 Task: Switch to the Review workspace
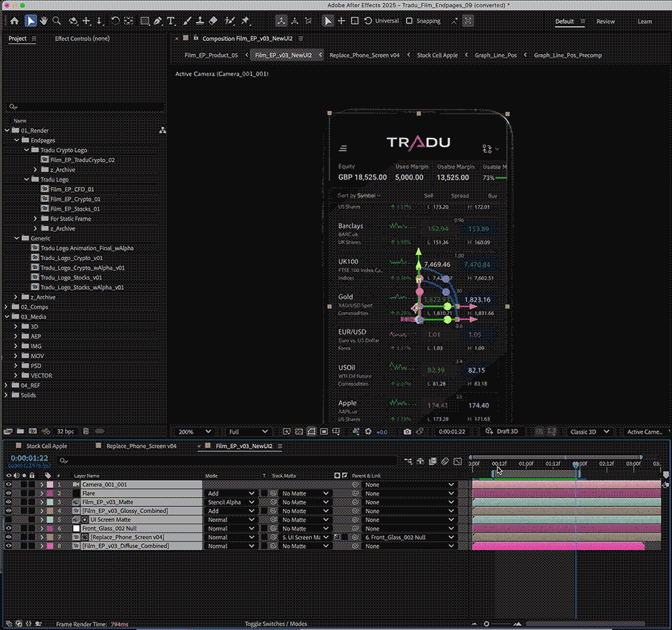605,22
